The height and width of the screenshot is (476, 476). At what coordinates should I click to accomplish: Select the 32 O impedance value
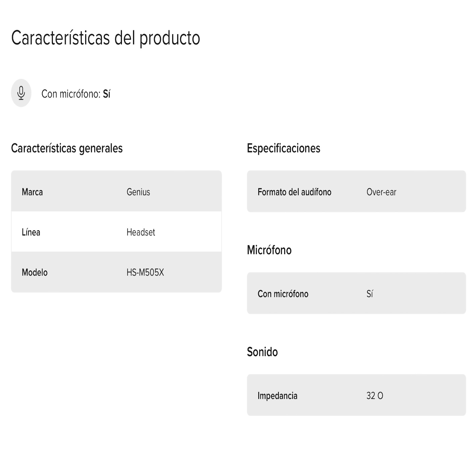pyautogui.click(x=375, y=396)
